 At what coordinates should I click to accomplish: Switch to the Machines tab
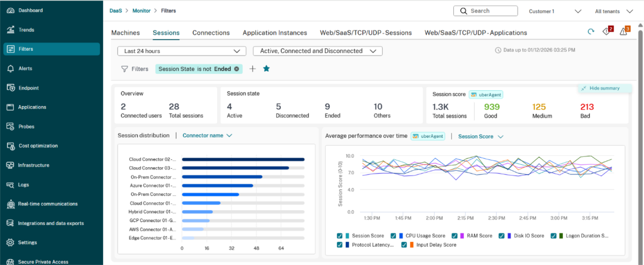click(125, 33)
